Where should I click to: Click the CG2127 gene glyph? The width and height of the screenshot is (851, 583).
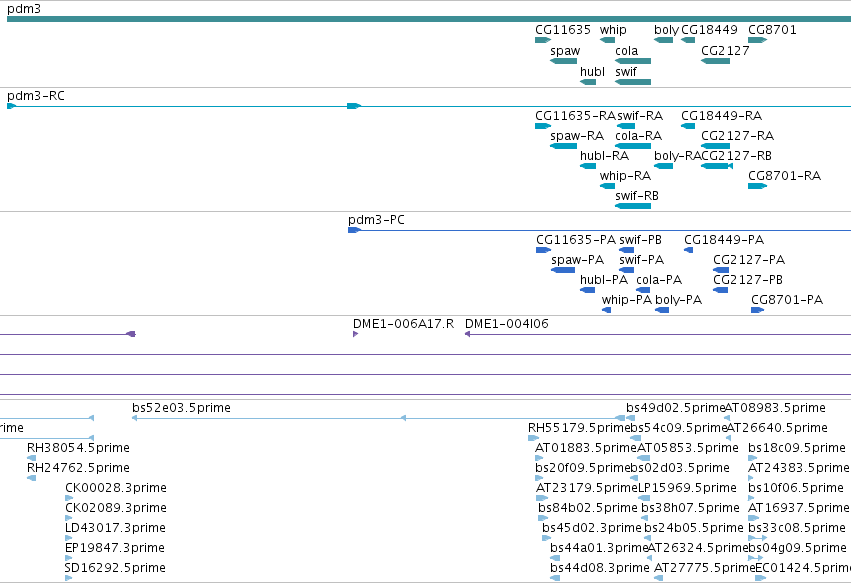(715, 61)
